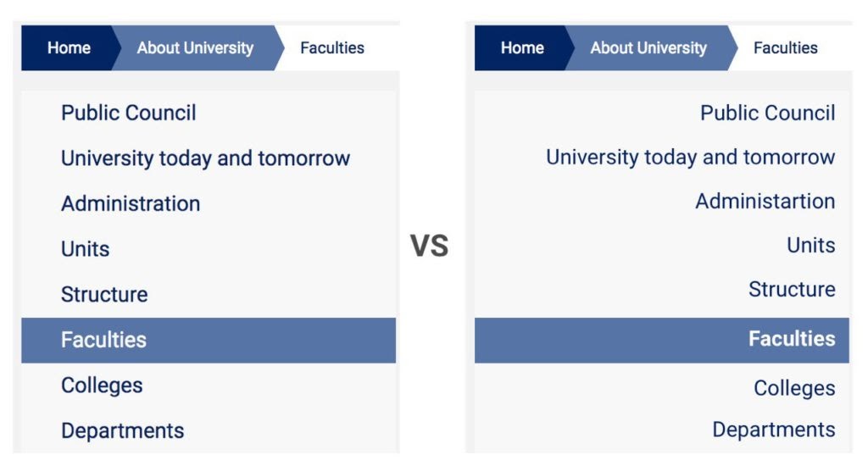Choose Units in the left-aligned menu

86,249
